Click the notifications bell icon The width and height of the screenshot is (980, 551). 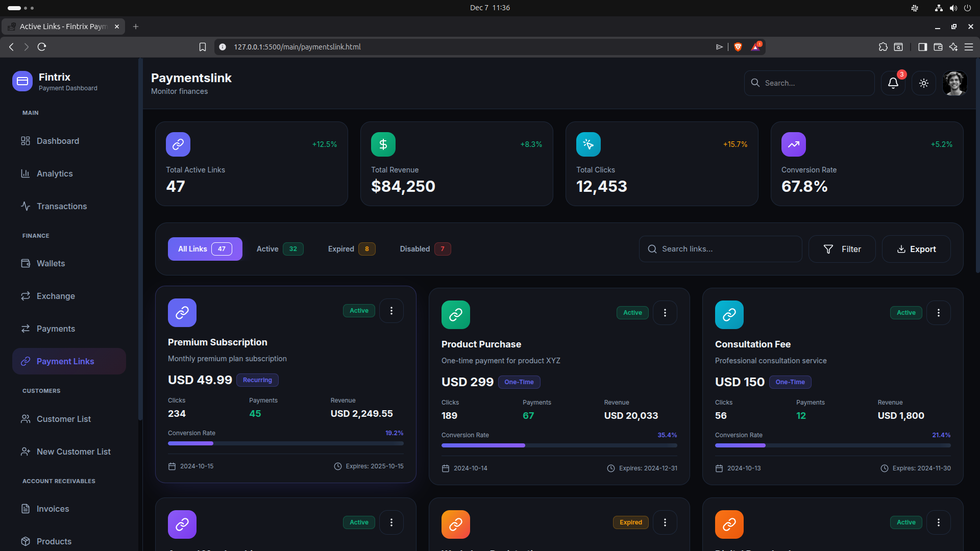pos(892,83)
